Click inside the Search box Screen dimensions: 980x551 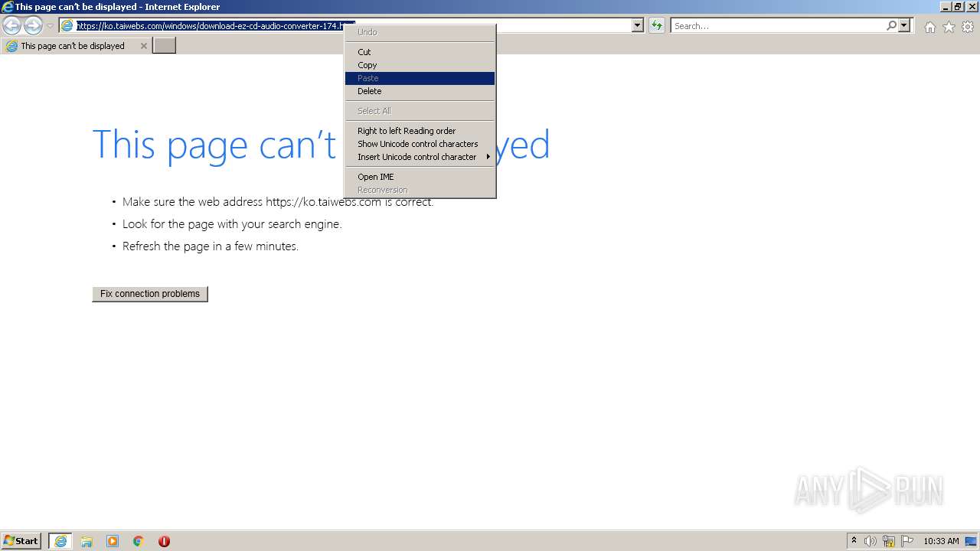(x=778, y=26)
